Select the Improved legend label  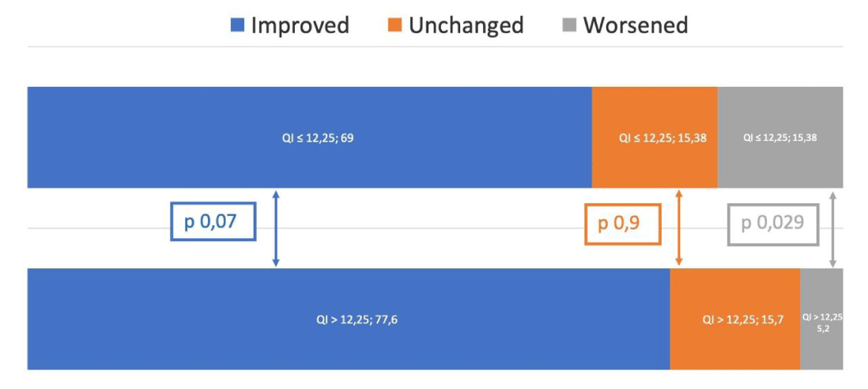[300, 25]
